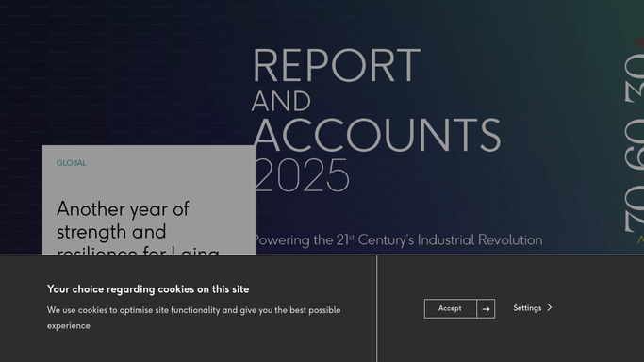The height and width of the screenshot is (362, 644).
Task: Click the 'Your choice regarding cookies' heading
Action: pyautogui.click(x=148, y=289)
